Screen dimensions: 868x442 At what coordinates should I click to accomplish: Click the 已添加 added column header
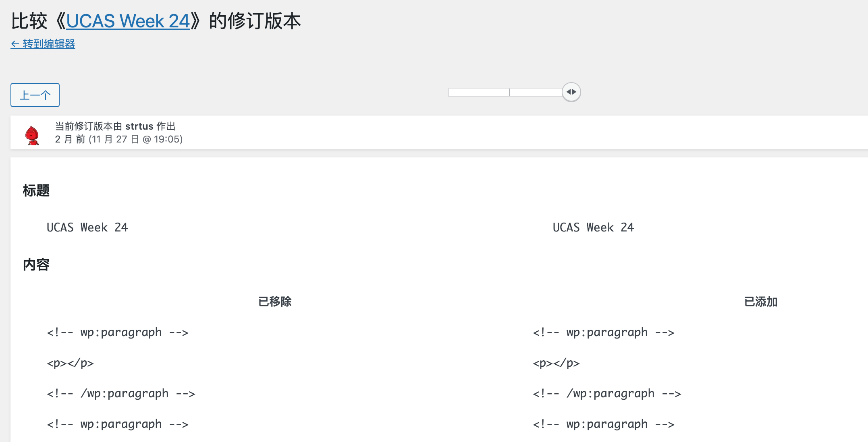pyautogui.click(x=760, y=302)
